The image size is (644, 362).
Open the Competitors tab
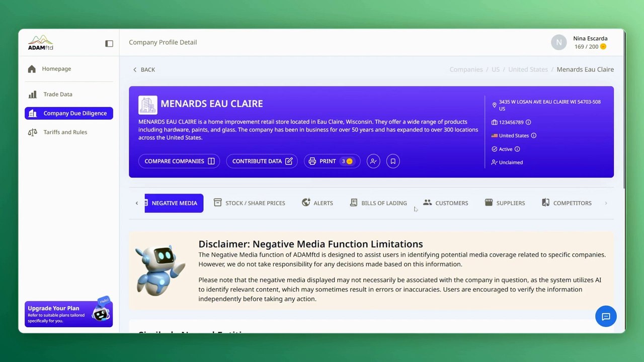(x=567, y=203)
